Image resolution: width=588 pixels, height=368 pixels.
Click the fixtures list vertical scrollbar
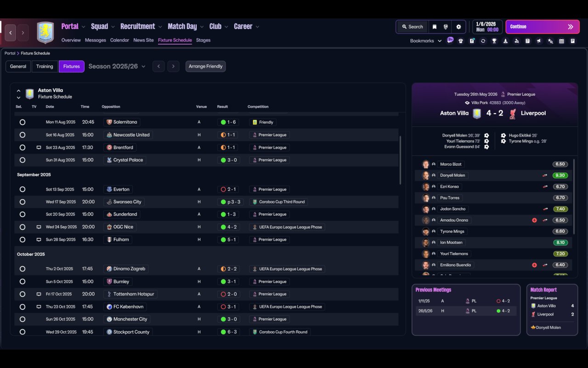(x=401, y=159)
